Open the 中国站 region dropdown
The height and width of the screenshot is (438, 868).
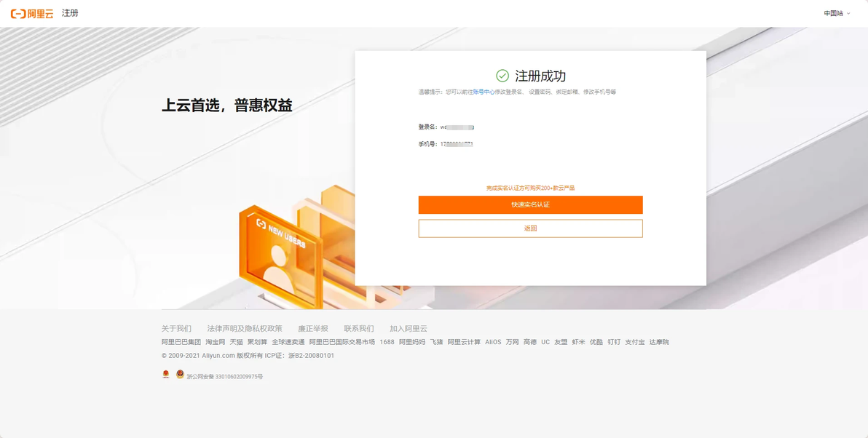(837, 13)
